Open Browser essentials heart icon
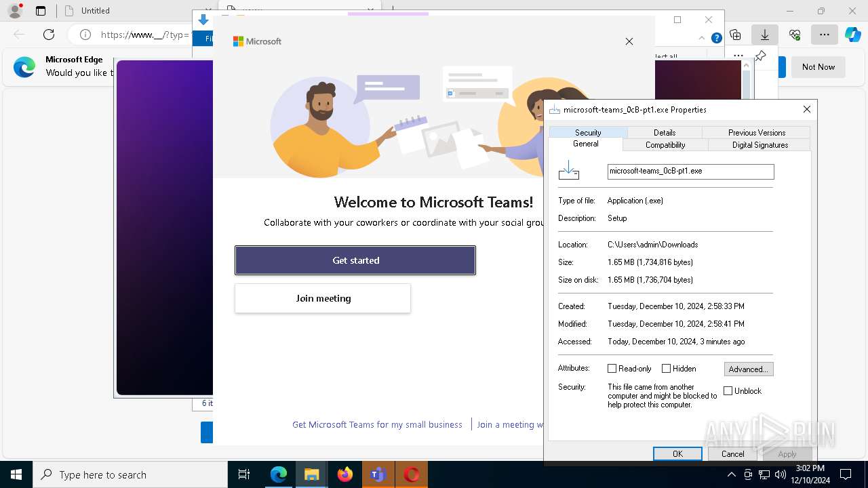Screen dimensions: 868x488 pyautogui.click(x=795, y=35)
